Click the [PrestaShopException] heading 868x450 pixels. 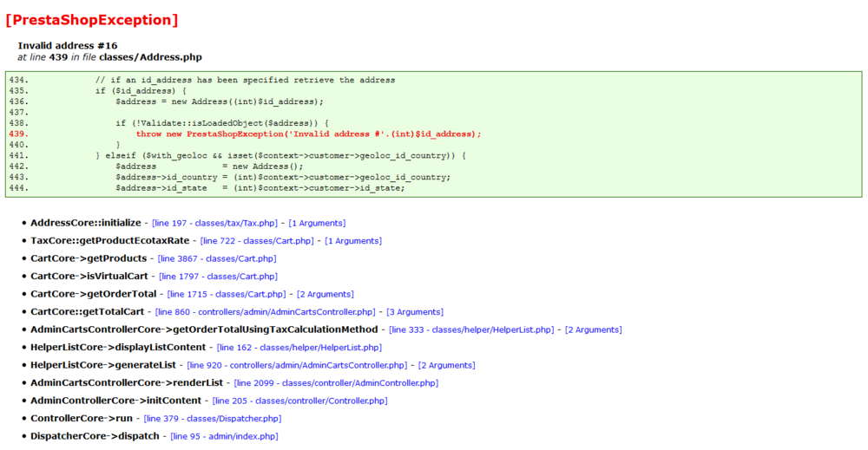tap(92, 20)
